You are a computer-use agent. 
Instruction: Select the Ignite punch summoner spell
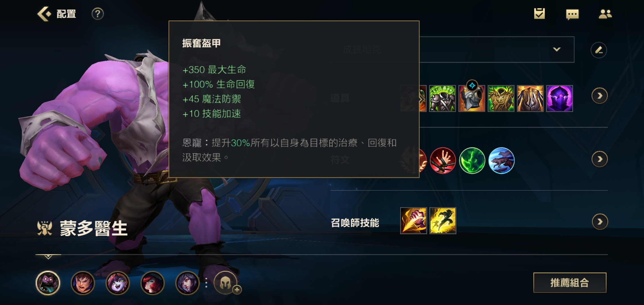(x=413, y=221)
